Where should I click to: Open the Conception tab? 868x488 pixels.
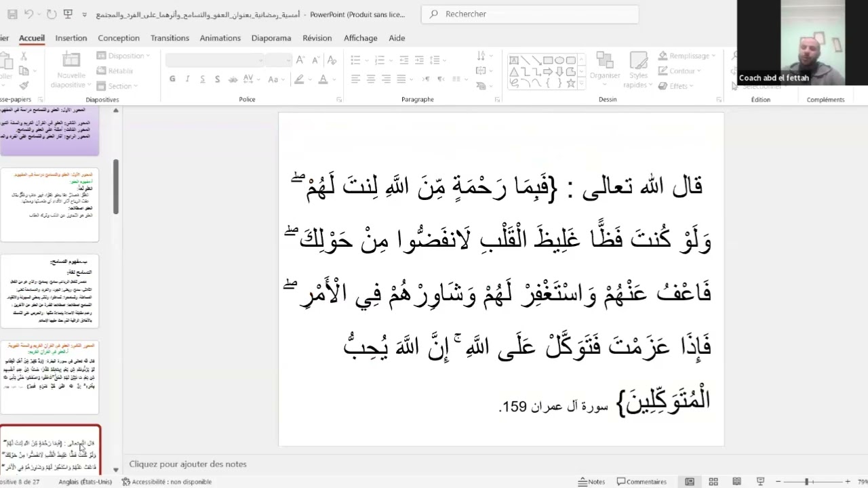pyautogui.click(x=119, y=38)
